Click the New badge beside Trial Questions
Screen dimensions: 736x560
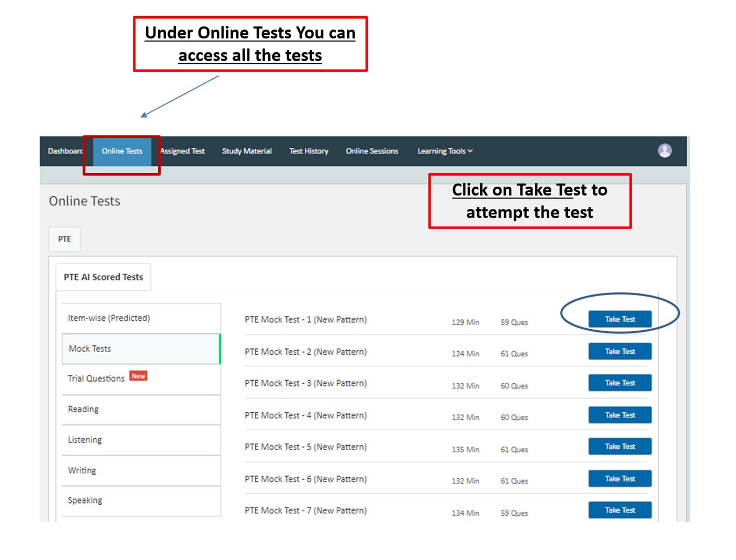[x=138, y=376]
